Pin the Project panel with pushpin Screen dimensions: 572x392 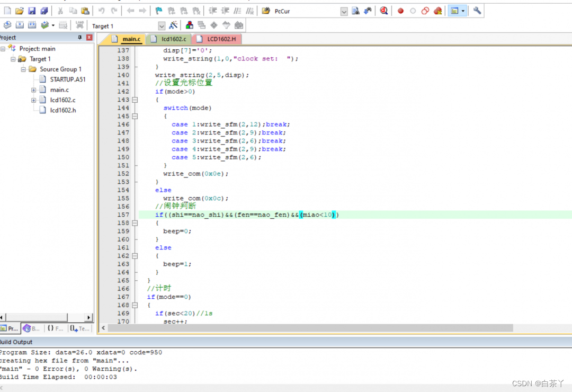coord(80,38)
